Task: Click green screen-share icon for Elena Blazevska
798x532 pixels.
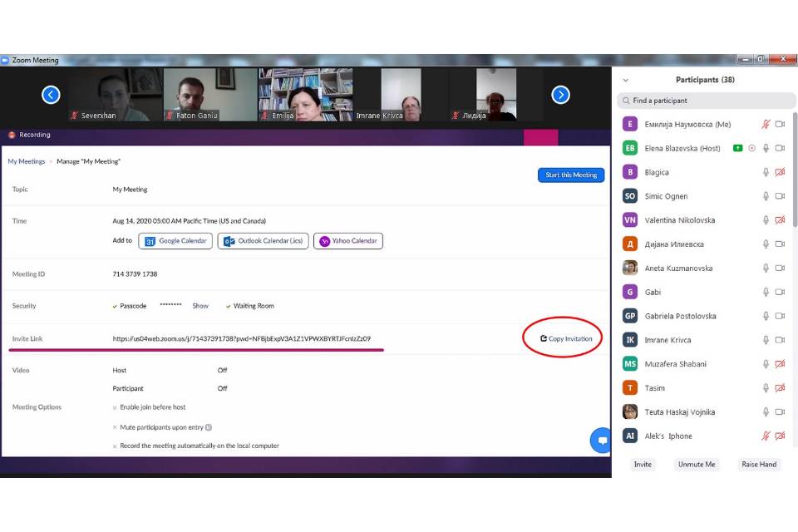Action: [737, 148]
